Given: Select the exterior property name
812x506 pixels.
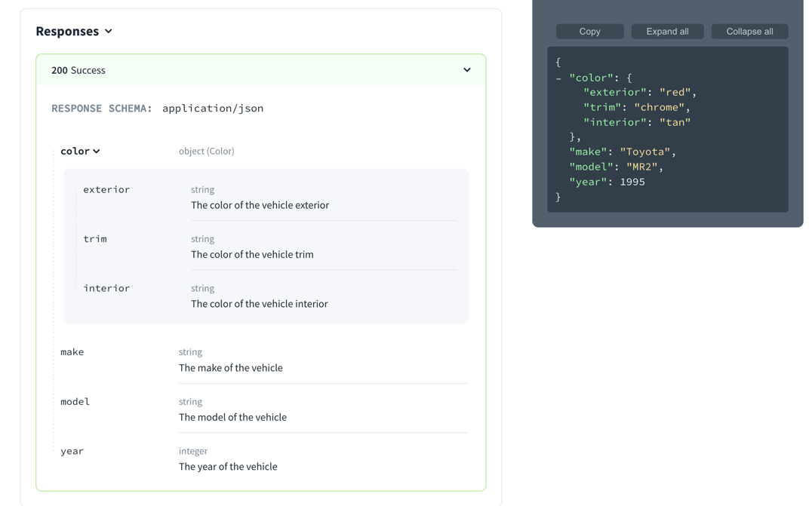Looking at the screenshot, I should 106,189.
